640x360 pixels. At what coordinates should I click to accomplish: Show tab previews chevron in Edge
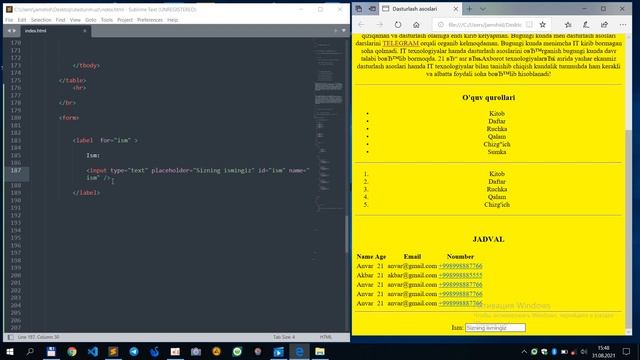click(x=482, y=9)
